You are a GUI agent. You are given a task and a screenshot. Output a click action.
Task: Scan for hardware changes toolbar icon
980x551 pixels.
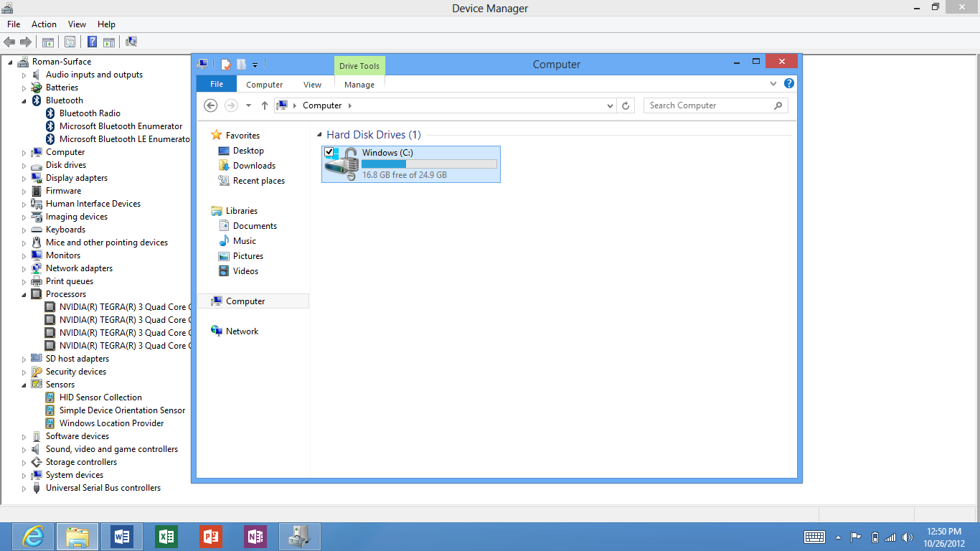coord(131,42)
